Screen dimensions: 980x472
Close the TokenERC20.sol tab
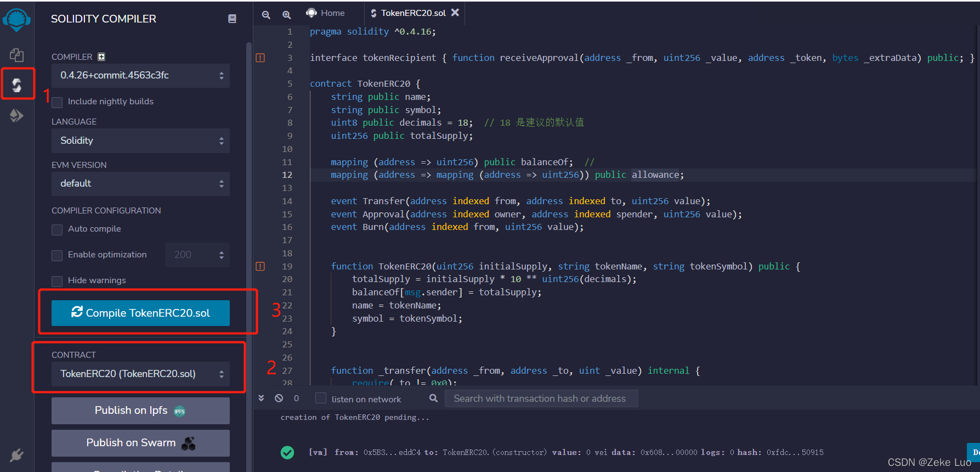(x=455, y=12)
